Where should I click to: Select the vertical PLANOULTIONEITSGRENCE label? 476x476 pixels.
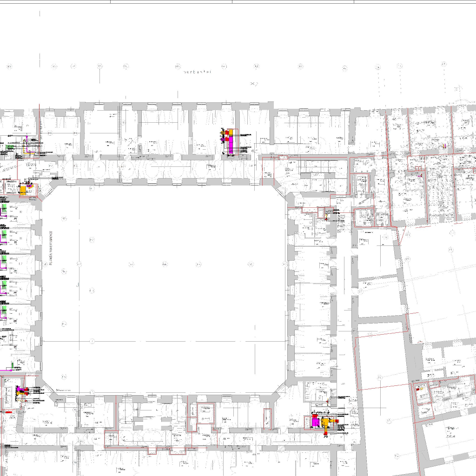tap(51, 249)
